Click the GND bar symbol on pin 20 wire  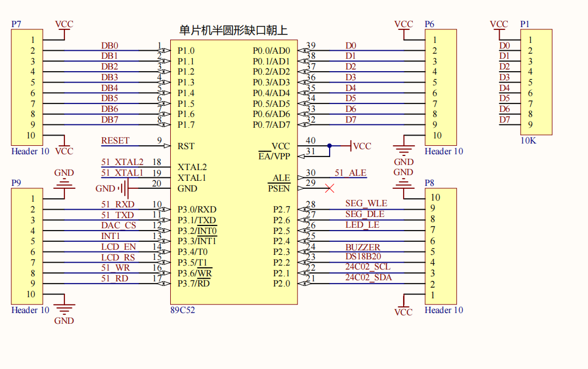(113, 188)
